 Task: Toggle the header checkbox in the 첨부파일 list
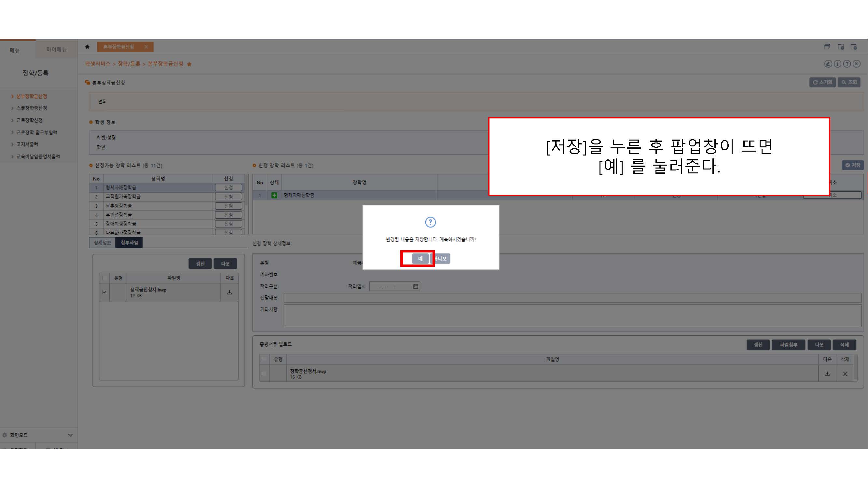coord(104,278)
